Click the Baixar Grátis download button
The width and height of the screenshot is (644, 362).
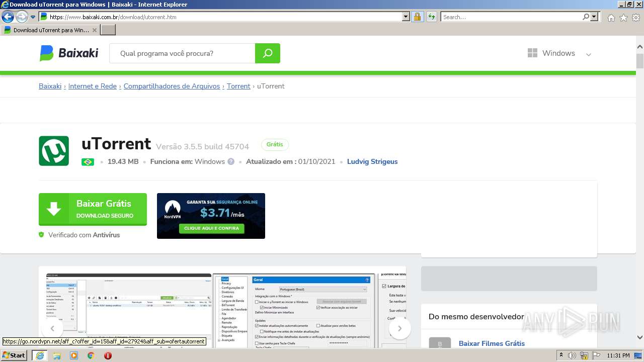click(x=93, y=209)
